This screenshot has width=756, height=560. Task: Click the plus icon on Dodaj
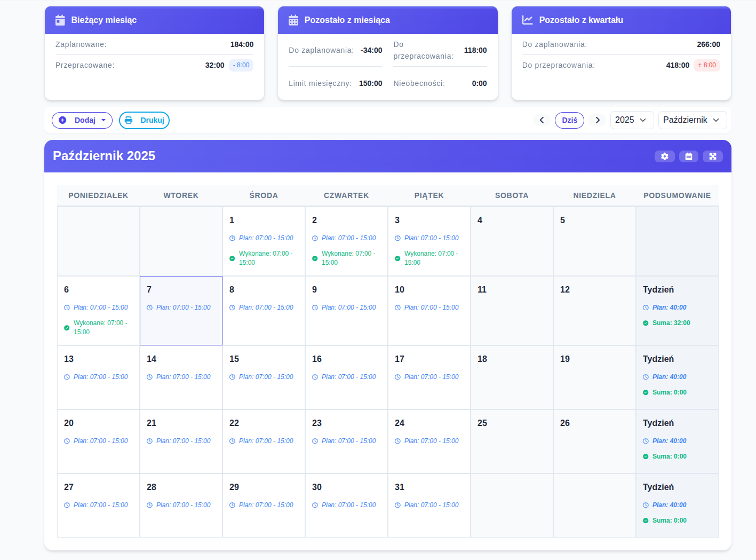[x=62, y=120]
